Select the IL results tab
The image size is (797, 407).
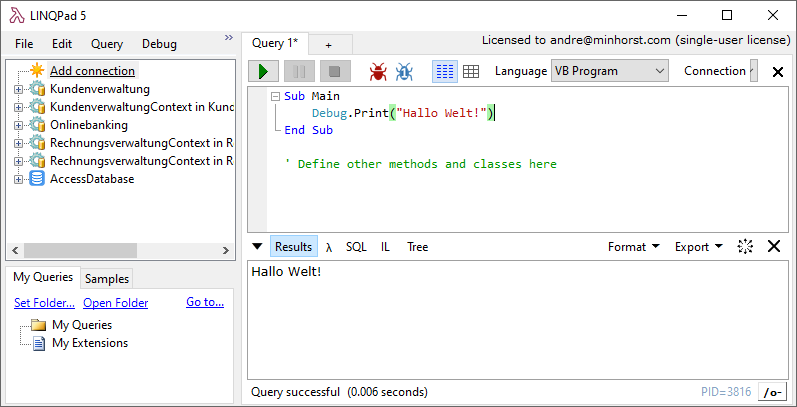[386, 247]
